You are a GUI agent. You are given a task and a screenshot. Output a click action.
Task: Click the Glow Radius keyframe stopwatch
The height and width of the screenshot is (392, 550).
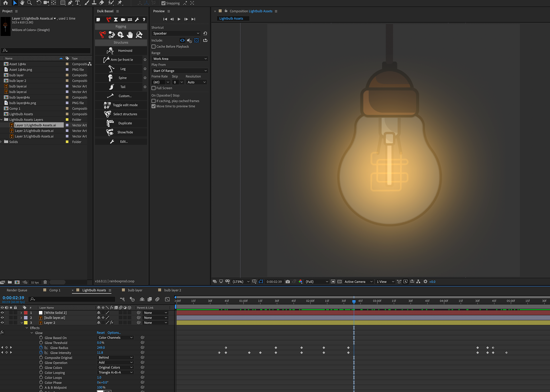(41, 348)
